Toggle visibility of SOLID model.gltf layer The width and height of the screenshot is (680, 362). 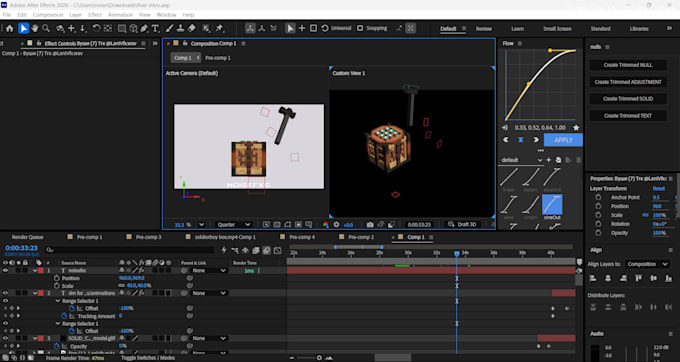click(x=5, y=338)
